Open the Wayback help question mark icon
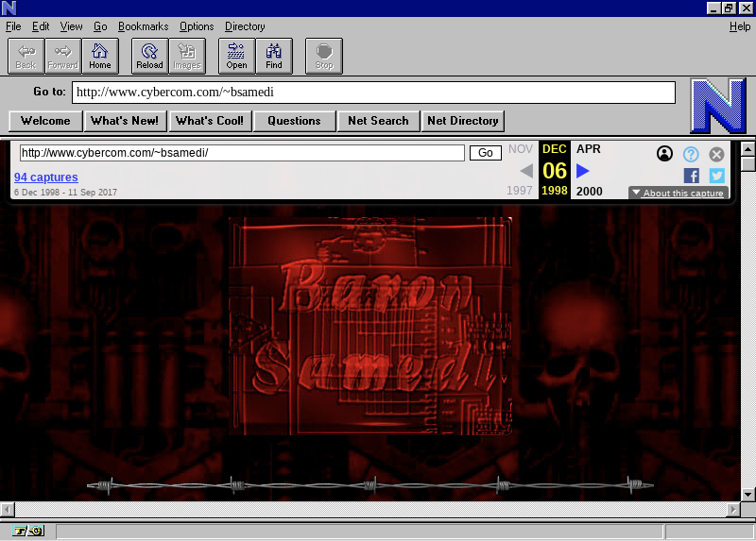 coord(691,154)
